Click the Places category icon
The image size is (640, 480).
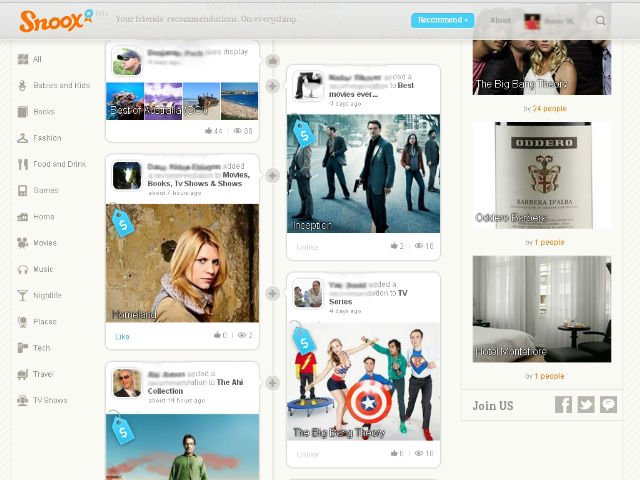click(x=22, y=322)
